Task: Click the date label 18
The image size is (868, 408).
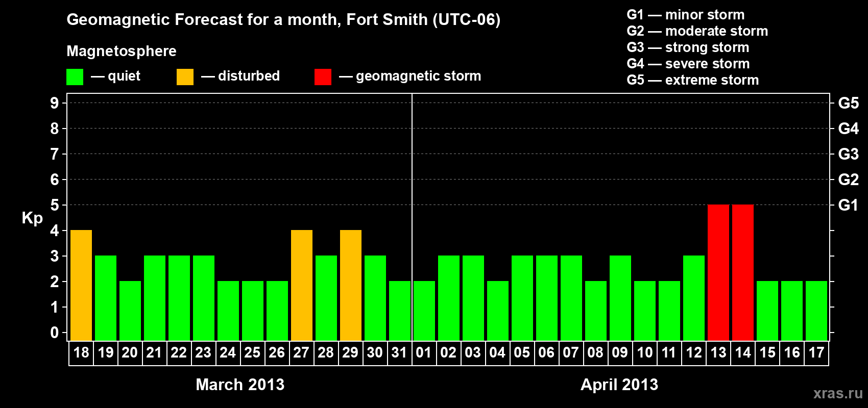Action: [x=81, y=353]
